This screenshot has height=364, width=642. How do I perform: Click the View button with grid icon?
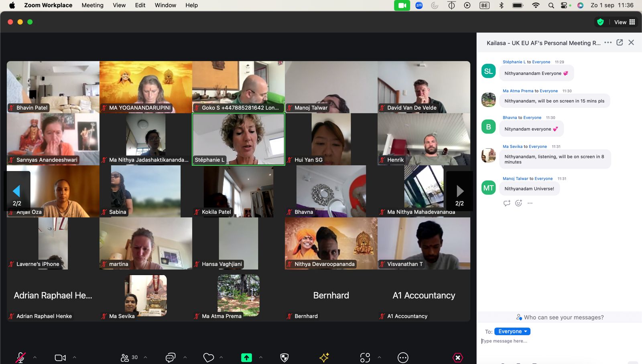click(624, 22)
